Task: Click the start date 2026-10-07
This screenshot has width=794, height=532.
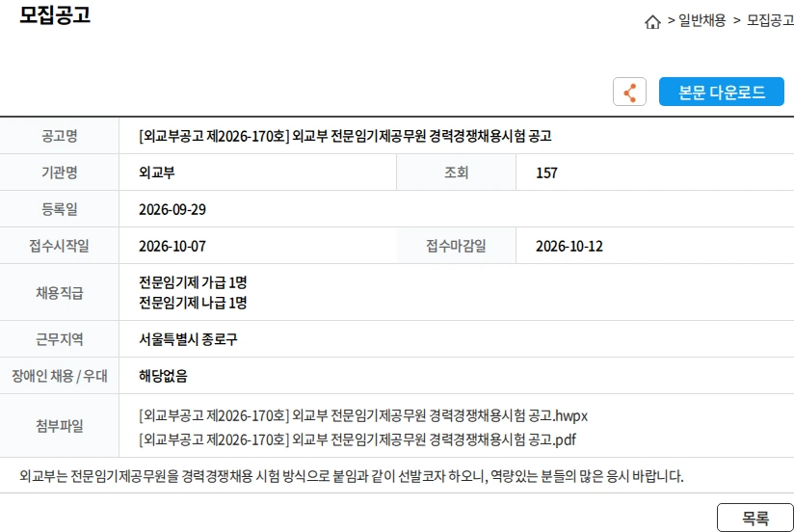Action: point(172,246)
